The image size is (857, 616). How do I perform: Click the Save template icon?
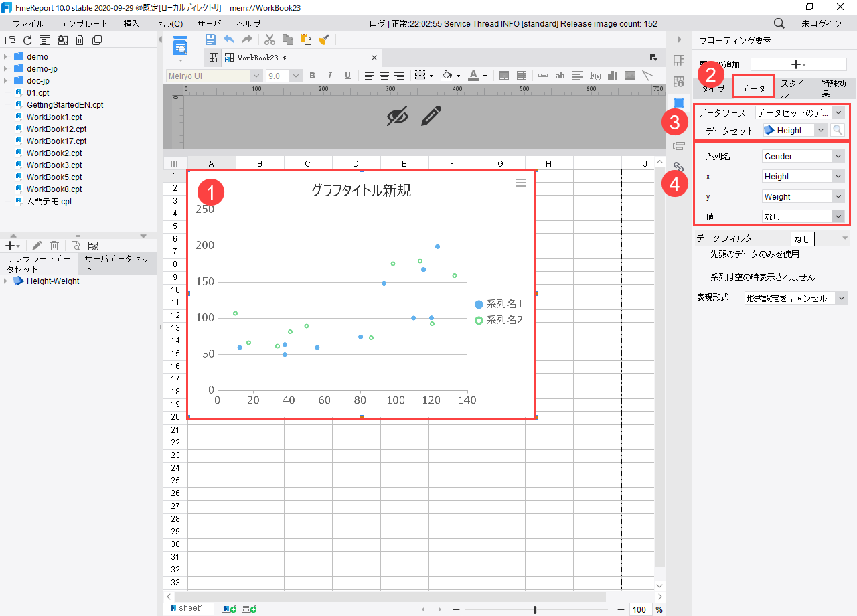[x=210, y=40]
